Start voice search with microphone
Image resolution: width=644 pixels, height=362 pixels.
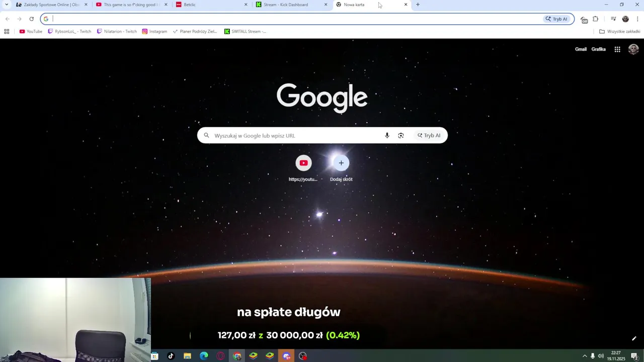click(387, 135)
